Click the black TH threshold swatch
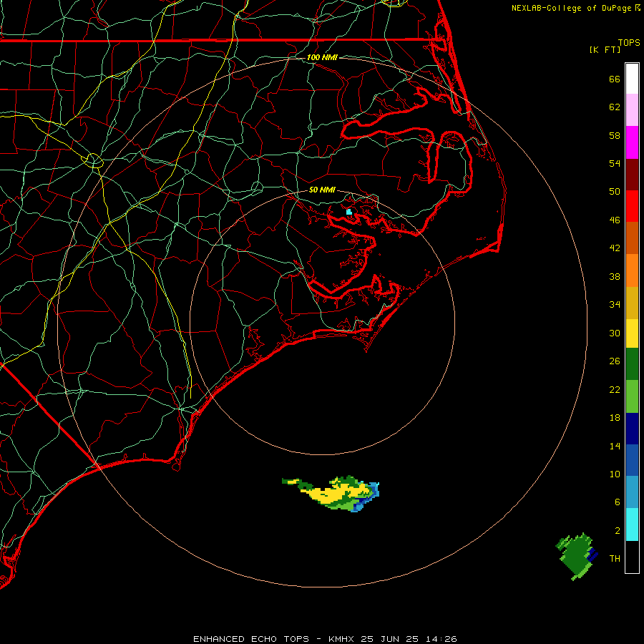Screen dimensions: 644x644 [x=632, y=557]
